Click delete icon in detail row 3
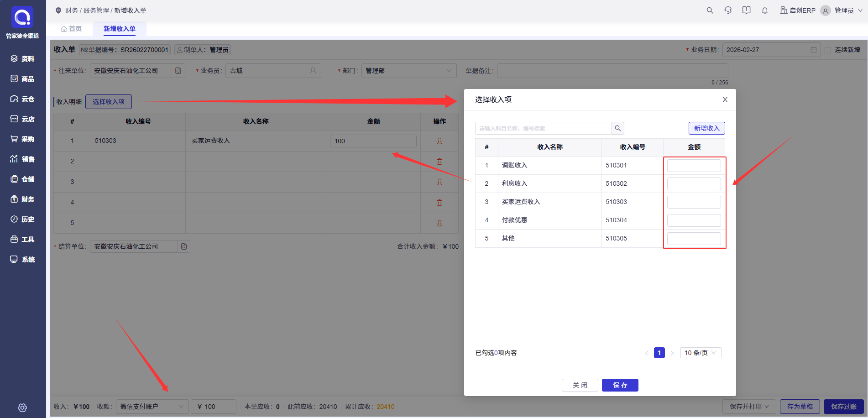 coord(439,182)
